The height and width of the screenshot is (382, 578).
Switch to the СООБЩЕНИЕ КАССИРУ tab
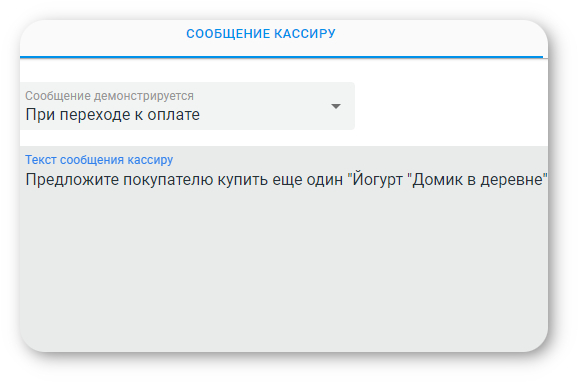pyautogui.click(x=261, y=34)
